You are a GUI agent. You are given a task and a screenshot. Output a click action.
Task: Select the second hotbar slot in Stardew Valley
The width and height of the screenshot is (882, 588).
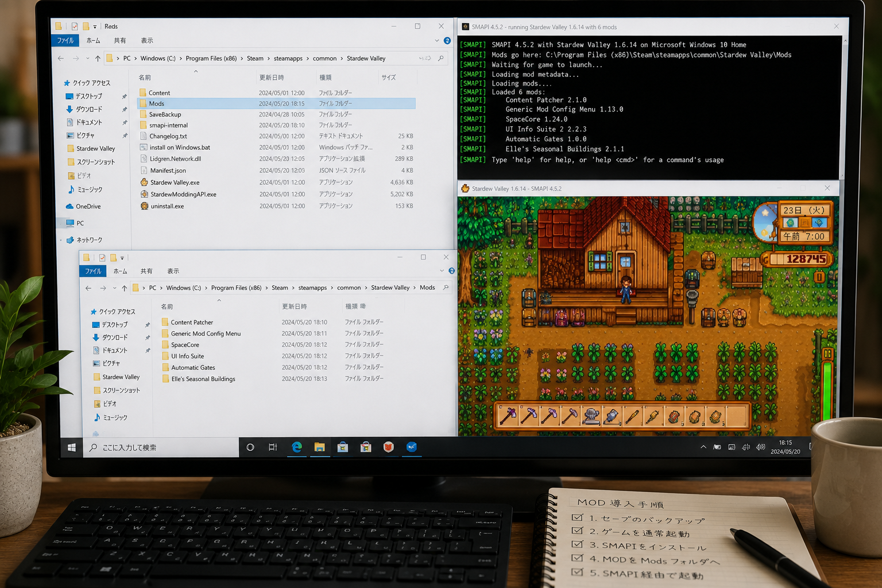click(x=529, y=416)
